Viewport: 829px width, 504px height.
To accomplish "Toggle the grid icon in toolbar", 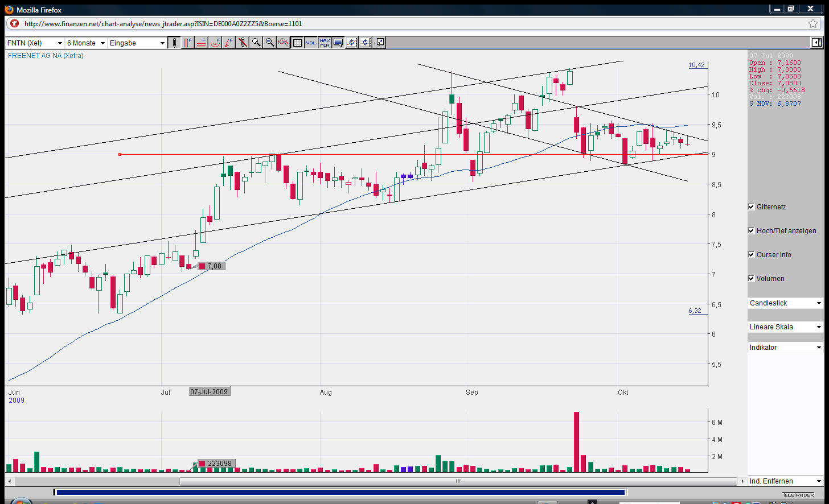I will pyautogui.click(x=297, y=43).
